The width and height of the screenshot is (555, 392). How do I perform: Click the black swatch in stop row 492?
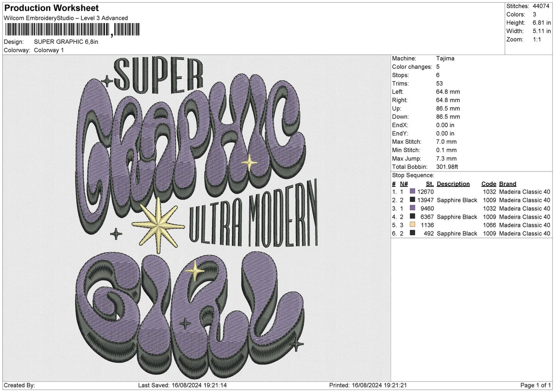pos(413,233)
